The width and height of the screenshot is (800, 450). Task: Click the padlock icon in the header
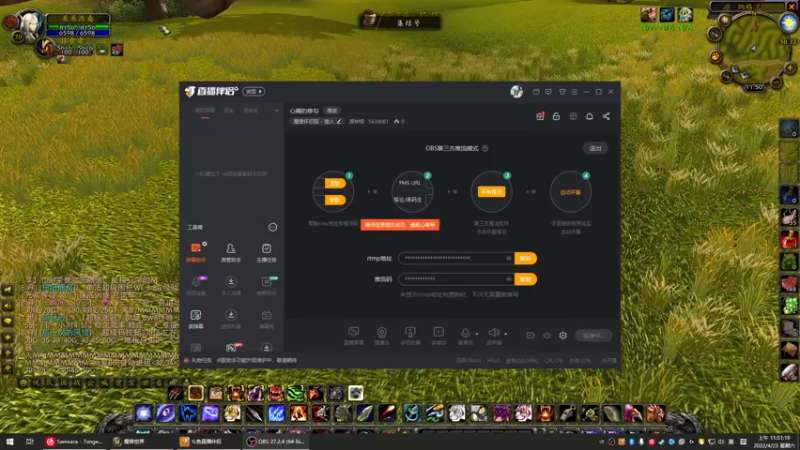(x=556, y=116)
